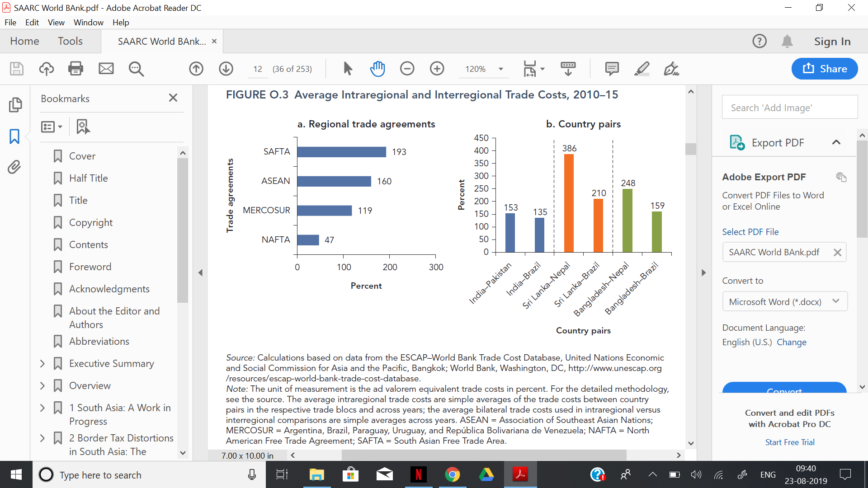Open the zoom level dropdown
This screenshot has width=868, height=488.
[500, 69]
